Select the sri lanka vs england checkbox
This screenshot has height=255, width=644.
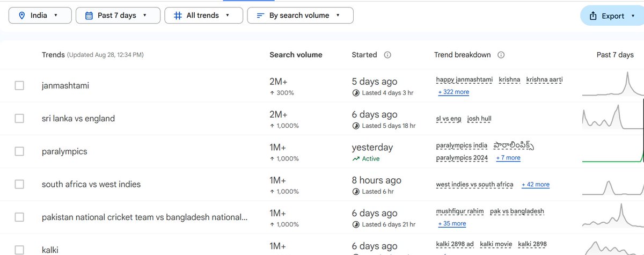pyautogui.click(x=19, y=118)
